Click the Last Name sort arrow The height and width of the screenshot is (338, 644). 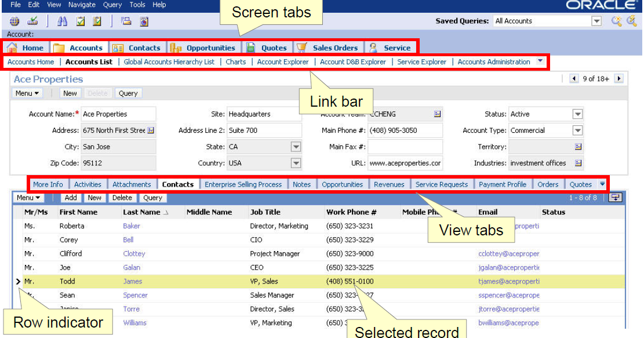click(166, 212)
